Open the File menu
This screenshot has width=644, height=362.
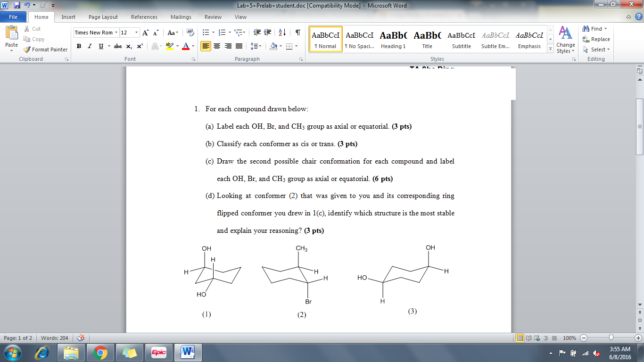point(13,16)
